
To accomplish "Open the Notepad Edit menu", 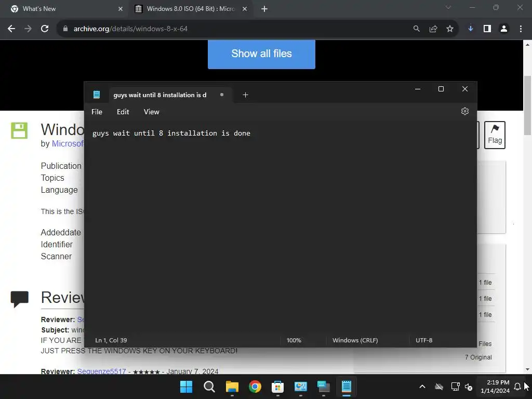I will click(x=123, y=112).
